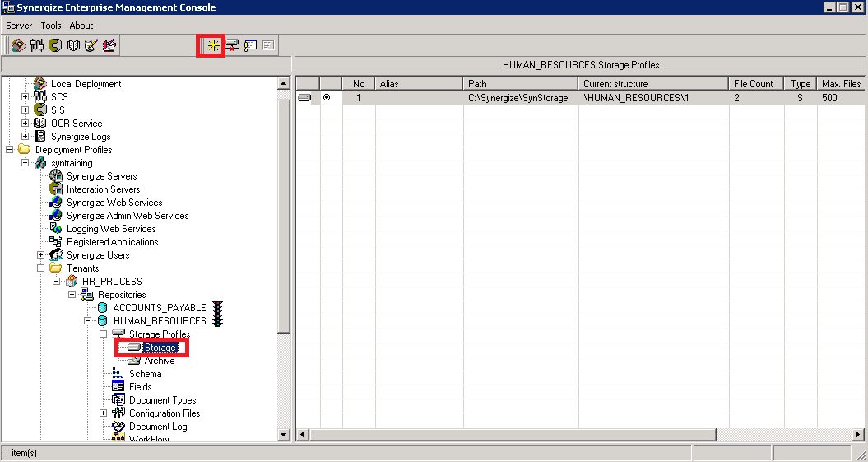Click the Current structure column header
This screenshot has width=868, height=462.
point(653,84)
